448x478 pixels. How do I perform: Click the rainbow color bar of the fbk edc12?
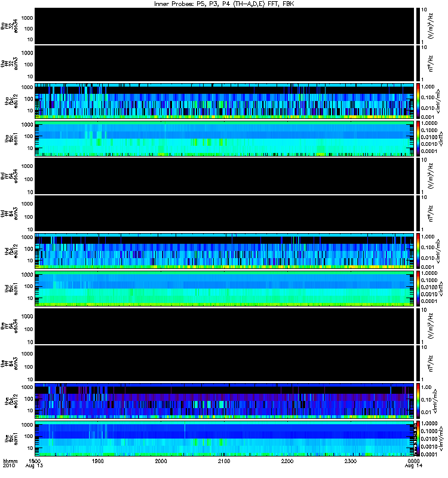[418, 401]
